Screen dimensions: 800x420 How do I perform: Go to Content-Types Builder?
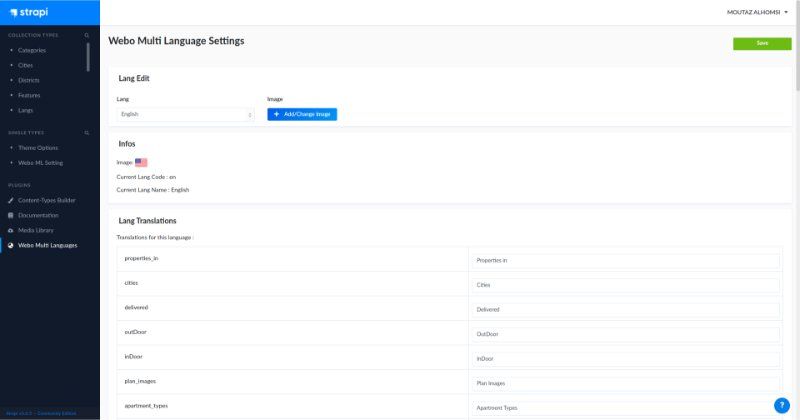tap(46, 201)
